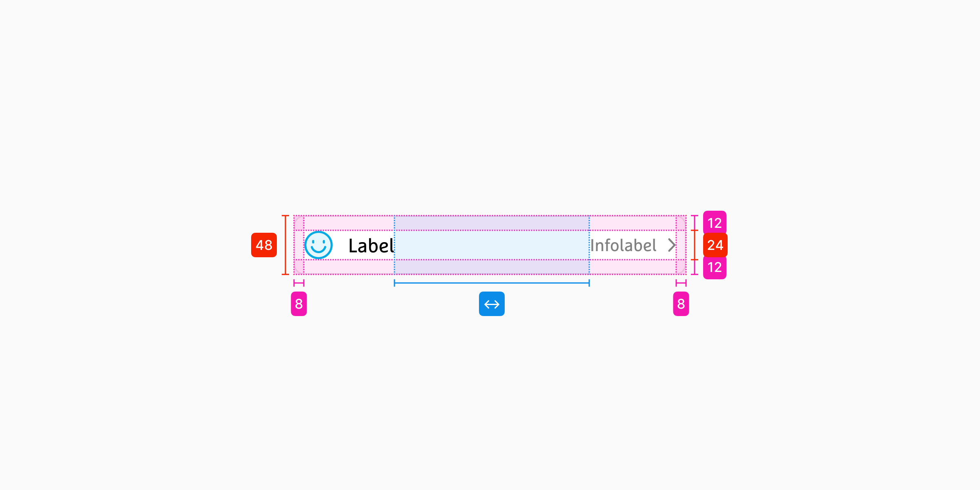Click the right pink "8" padding badge

click(x=681, y=304)
